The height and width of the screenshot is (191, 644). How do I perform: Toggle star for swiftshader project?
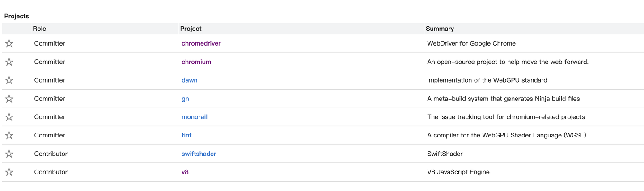pyautogui.click(x=9, y=154)
